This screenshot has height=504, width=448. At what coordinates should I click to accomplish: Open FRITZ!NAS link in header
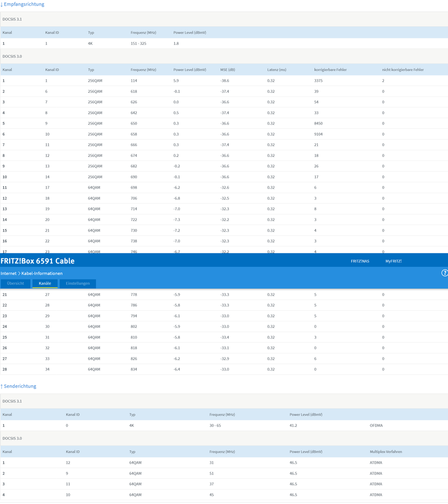tap(360, 261)
